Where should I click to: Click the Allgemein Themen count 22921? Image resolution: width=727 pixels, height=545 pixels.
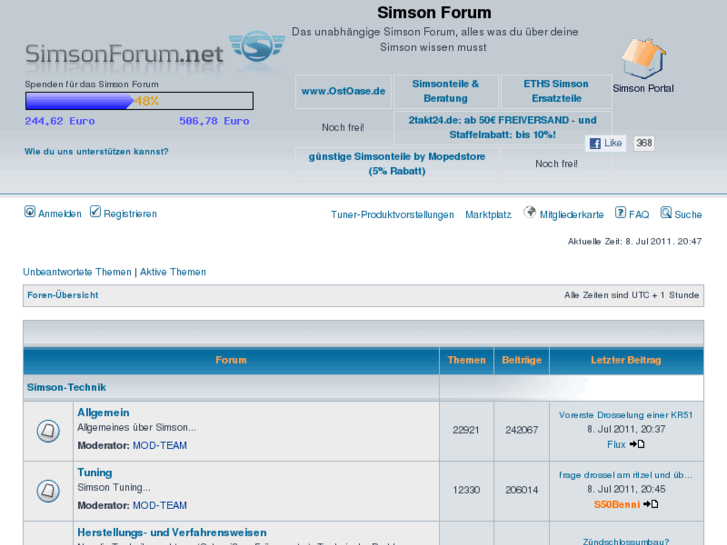click(x=466, y=430)
